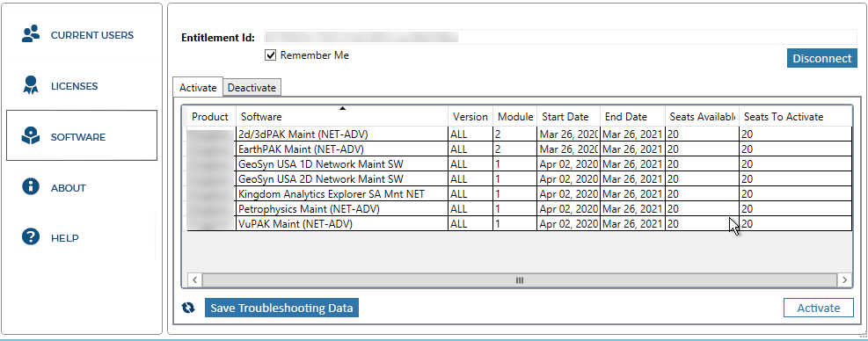This screenshot has height=341, width=868.
Task: Click the horizontal scrollbar thumb
Action: coord(519,280)
